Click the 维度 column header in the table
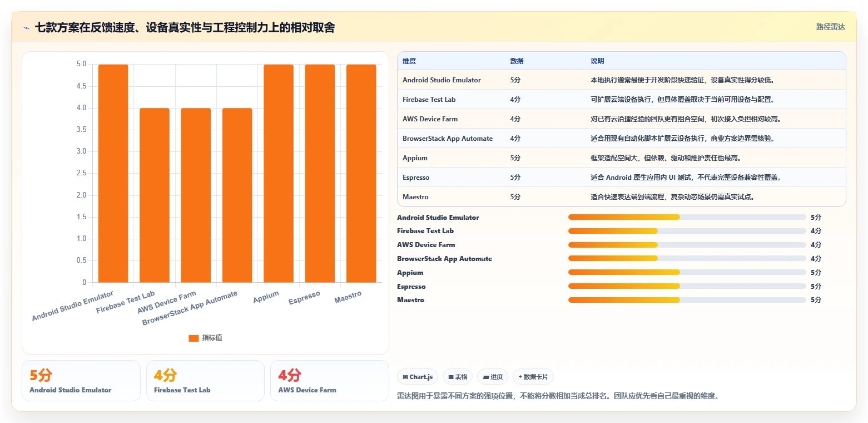 [409, 61]
